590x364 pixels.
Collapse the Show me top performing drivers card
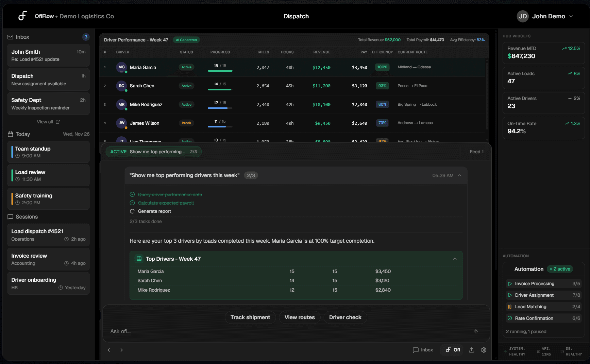(460, 175)
